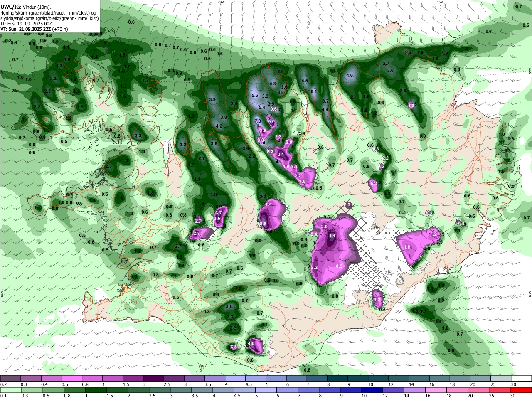Click the 3.1 value in the purple snow band
This screenshot has width=532, height=399.
tap(281, 155)
